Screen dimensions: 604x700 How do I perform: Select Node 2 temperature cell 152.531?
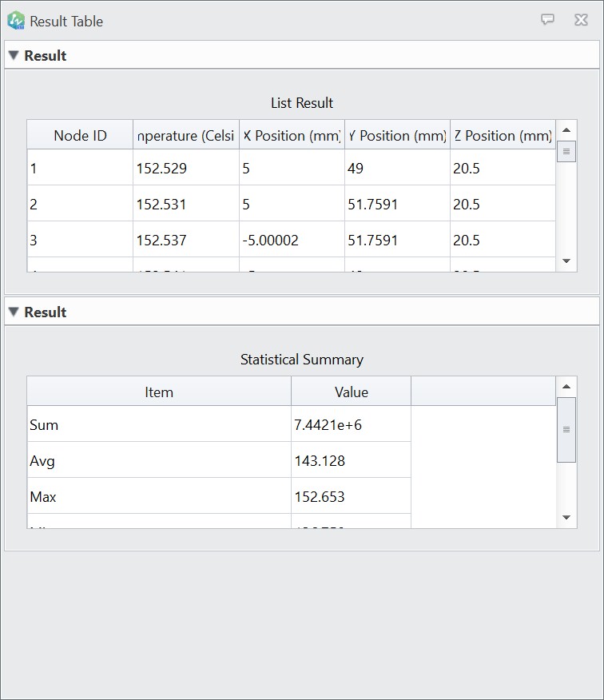(x=185, y=205)
